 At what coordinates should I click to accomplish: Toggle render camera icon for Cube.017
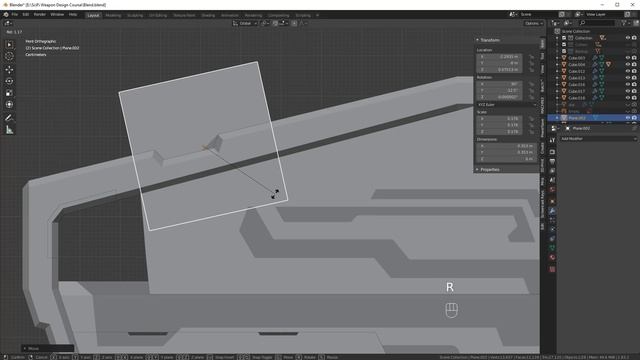pyautogui.click(x=634, y=91)
